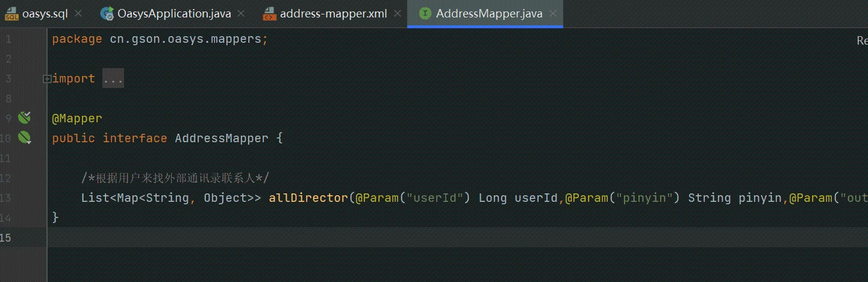Click the SQL file icon on oasys.sql tab
Image resolution: width=868 pixels, height=282 pixels.
[11, 14]
